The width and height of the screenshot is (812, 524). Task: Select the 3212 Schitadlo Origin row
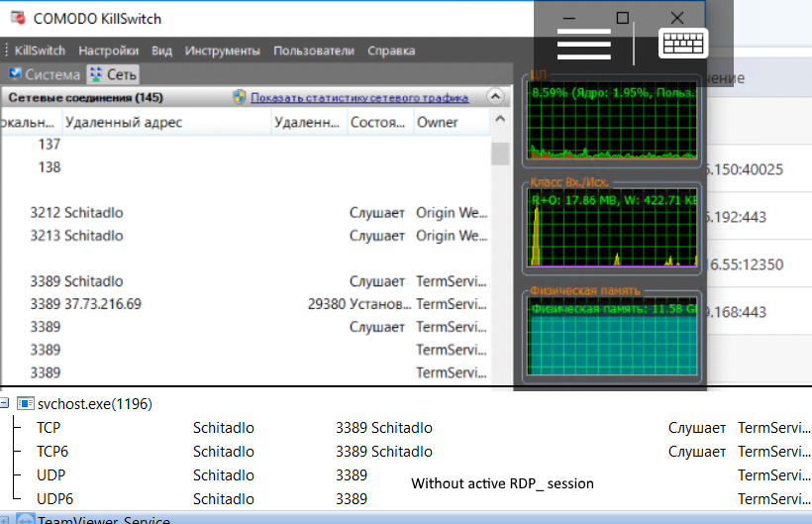click(x=246, y=213)
